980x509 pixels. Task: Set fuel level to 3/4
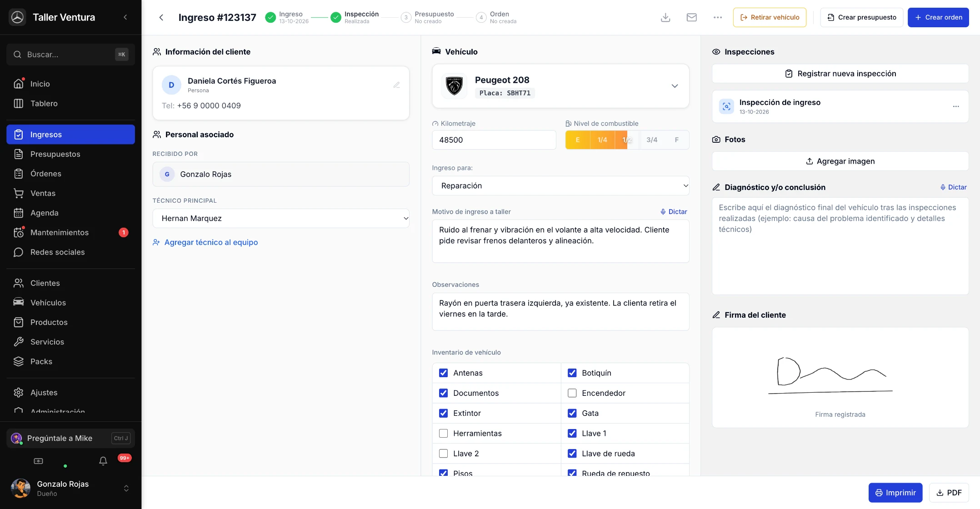(x=652, y=140)
